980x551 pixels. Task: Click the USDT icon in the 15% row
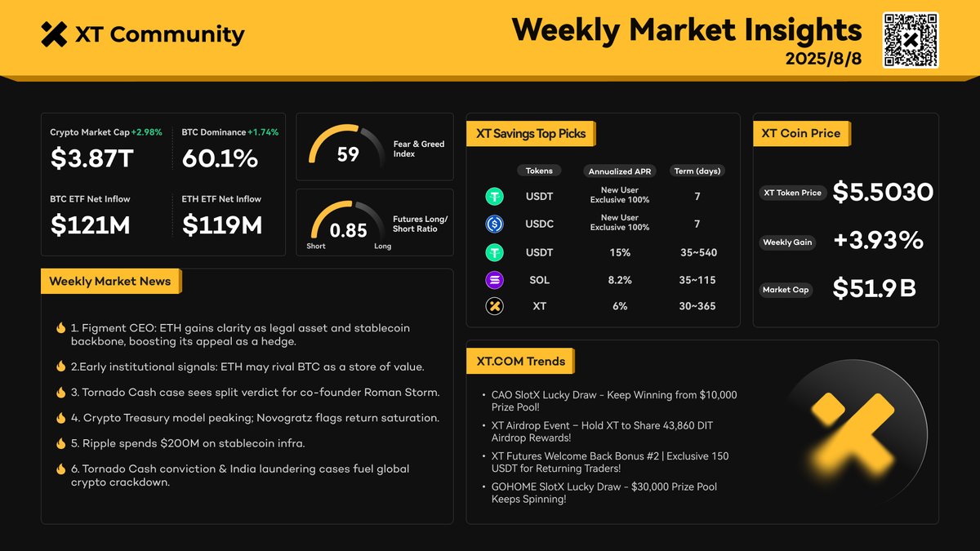tap(494, 252)
